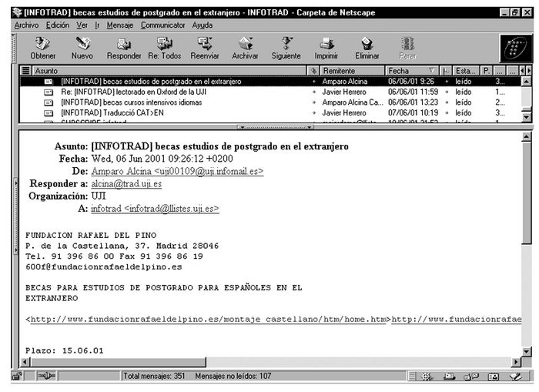Toggle read status of Amparo Alcina Ca... message

click(314, 102)
